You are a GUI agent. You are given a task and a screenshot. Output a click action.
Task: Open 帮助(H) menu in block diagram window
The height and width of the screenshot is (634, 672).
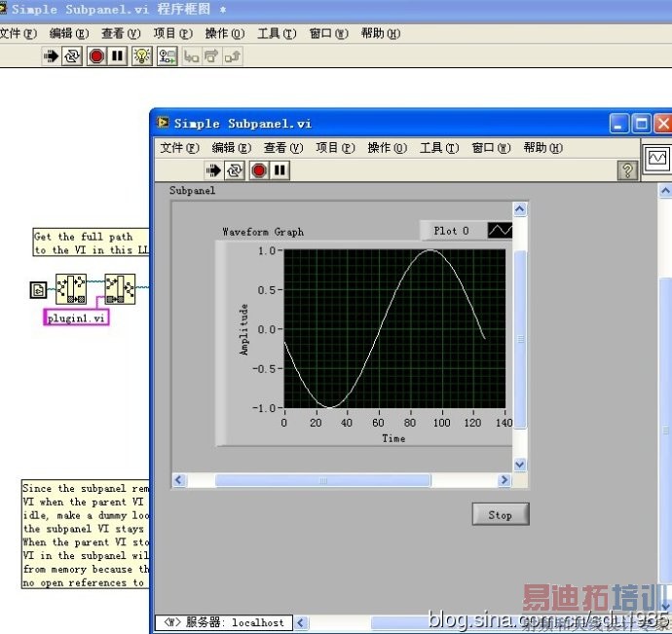pyautogui.click(x=381, y=33)
